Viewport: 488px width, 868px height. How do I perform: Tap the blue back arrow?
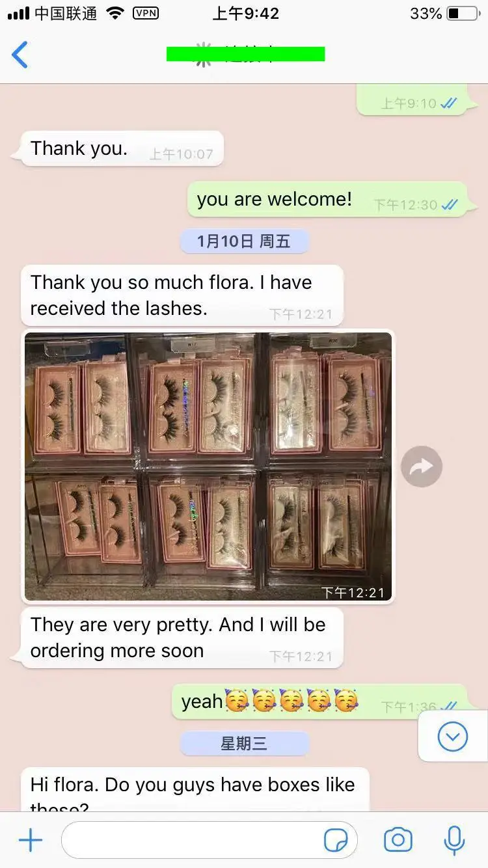coord(20,55)
